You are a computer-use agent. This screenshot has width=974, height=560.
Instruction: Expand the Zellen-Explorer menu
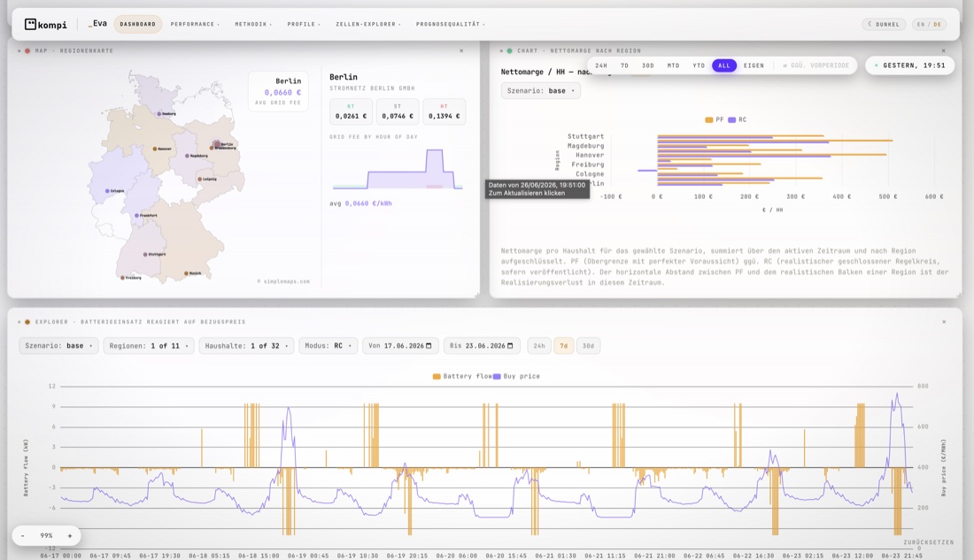pyautogui.click(x=367, y=24)
